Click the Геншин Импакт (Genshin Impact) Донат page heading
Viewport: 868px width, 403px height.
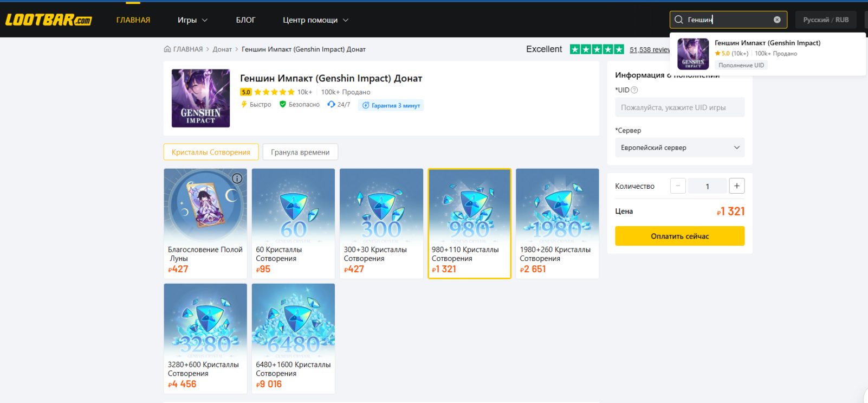click(x=331, y=78)
